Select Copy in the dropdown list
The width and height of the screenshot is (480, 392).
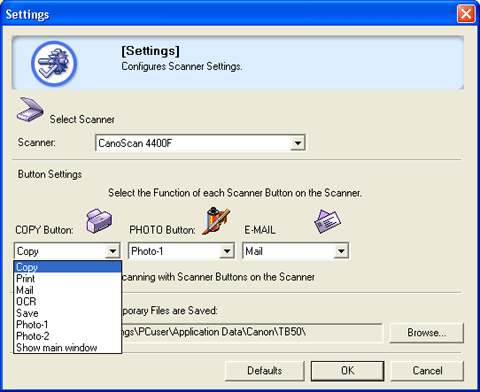67,267
